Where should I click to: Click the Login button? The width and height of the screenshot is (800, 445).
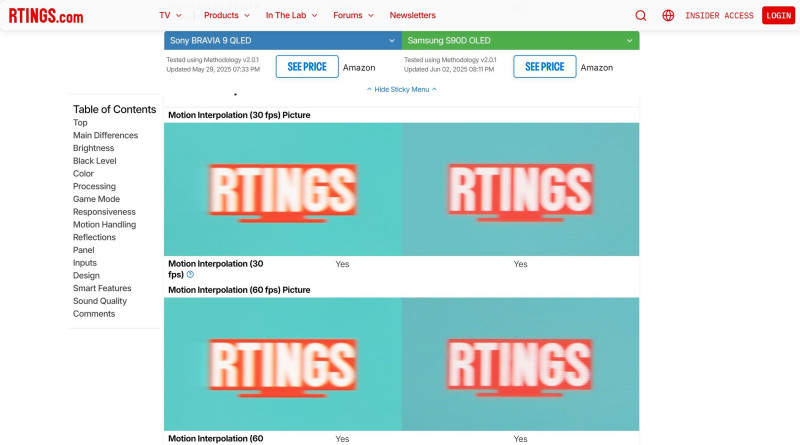[778, 16]
